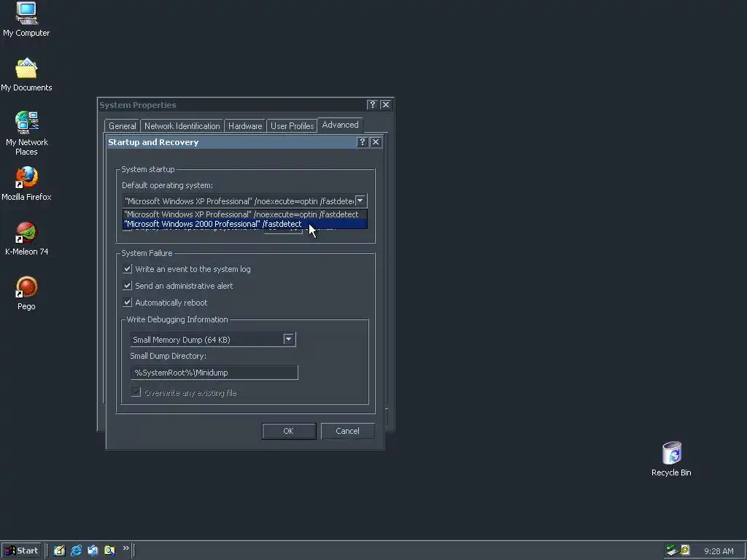
Task: Click the Small Dump Directory input field
Action: pos(214,373)
